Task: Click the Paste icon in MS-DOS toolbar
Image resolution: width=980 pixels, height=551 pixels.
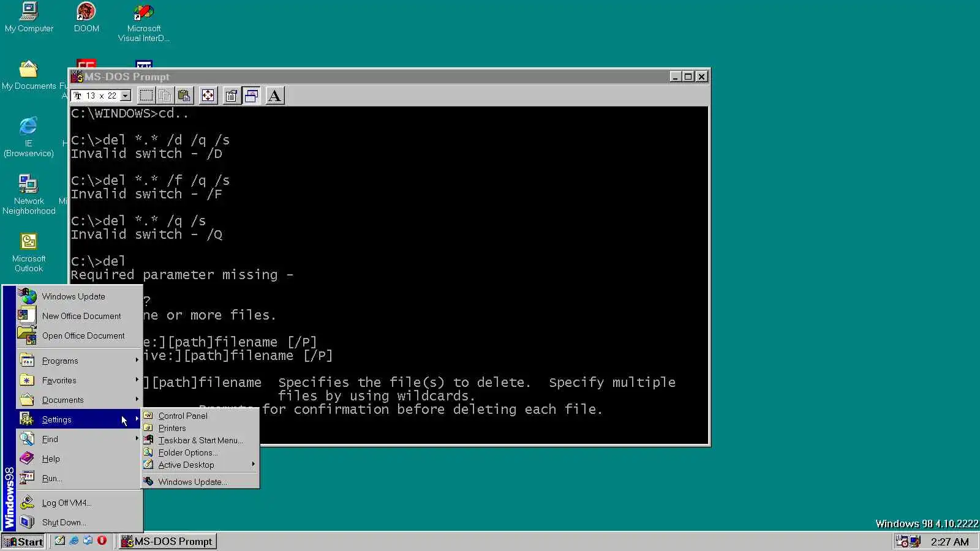Action: click(184, 96)
